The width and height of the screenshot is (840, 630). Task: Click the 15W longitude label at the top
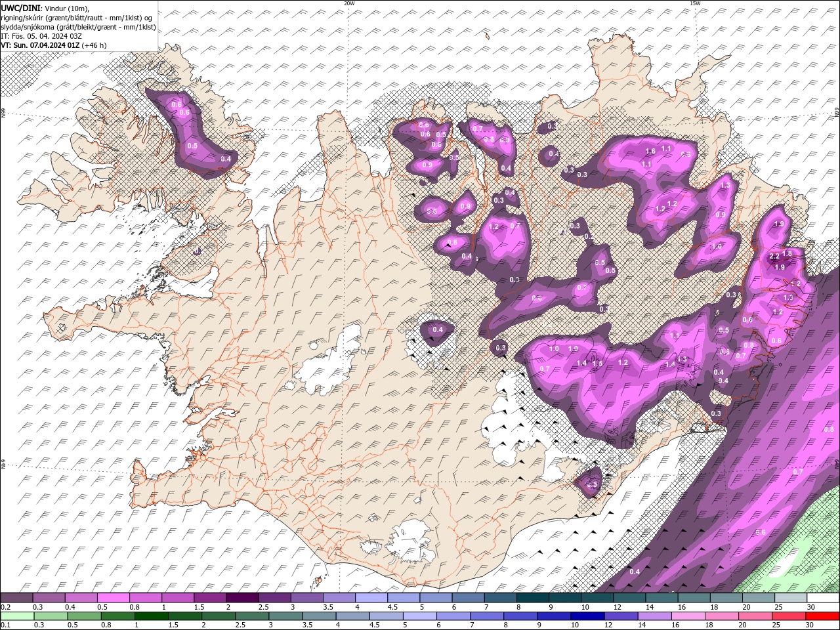pos(695,3)
